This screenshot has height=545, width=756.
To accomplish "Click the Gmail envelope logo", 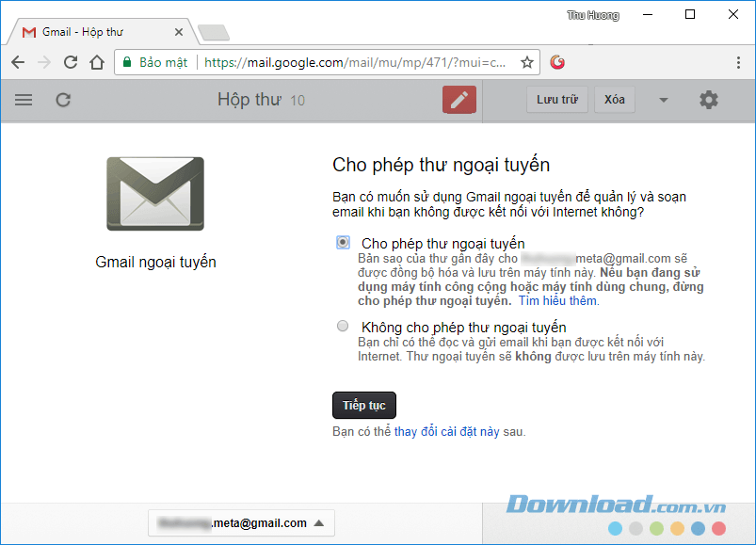I will [x=154, y=194].
